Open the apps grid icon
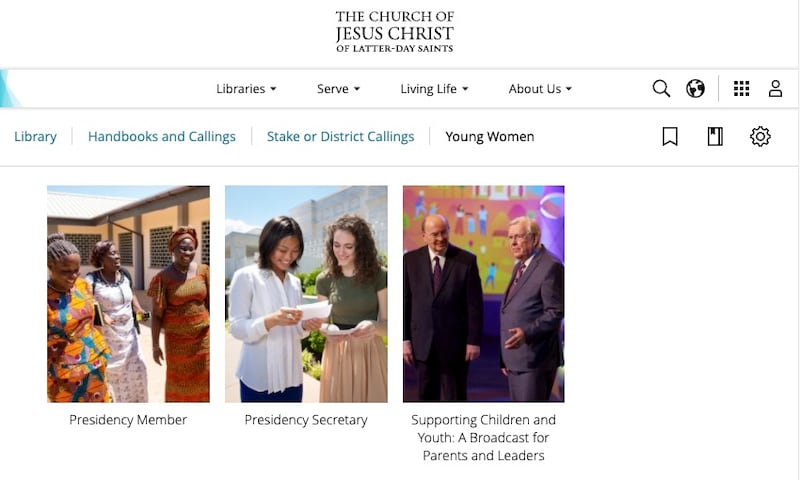 pyautogui.click(x=741, y=89)
